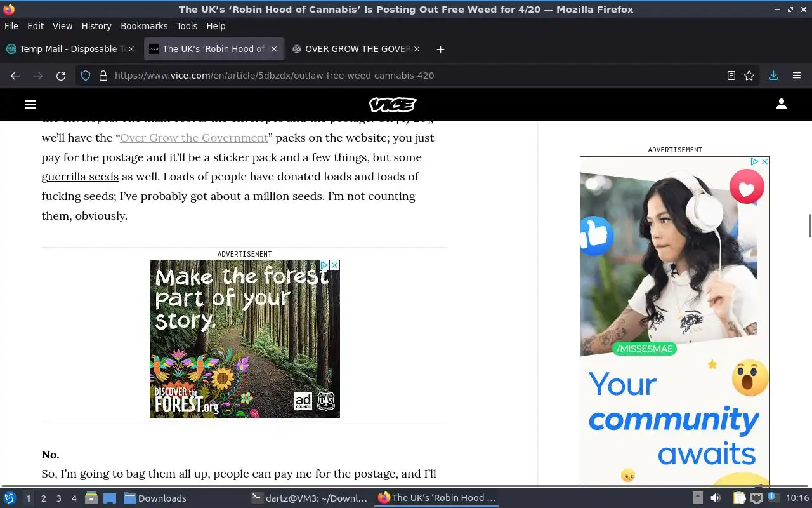Open a new browser tab
This screenshot has height=508, width=812.
coord(440,49)
